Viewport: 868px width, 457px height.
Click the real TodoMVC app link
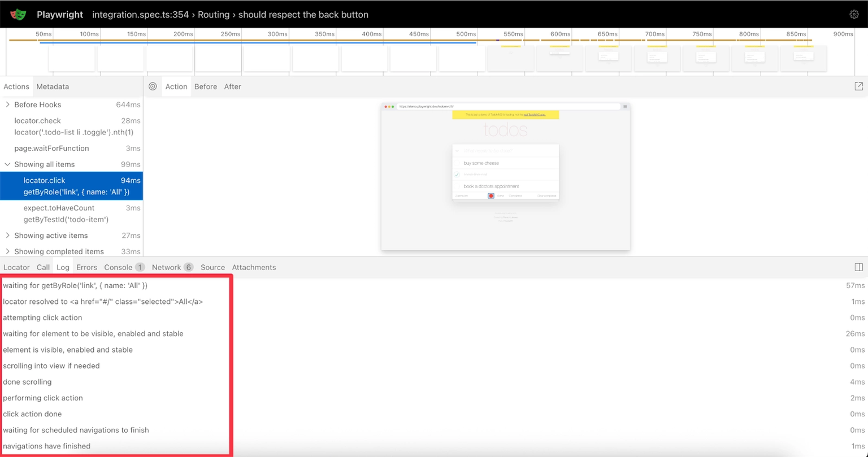coord(535,115)
